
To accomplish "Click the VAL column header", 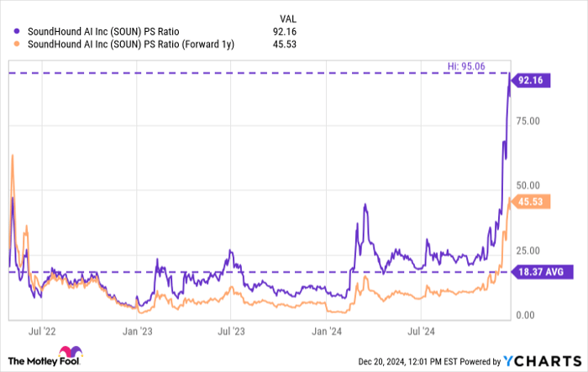I will [x=287, y=18].
